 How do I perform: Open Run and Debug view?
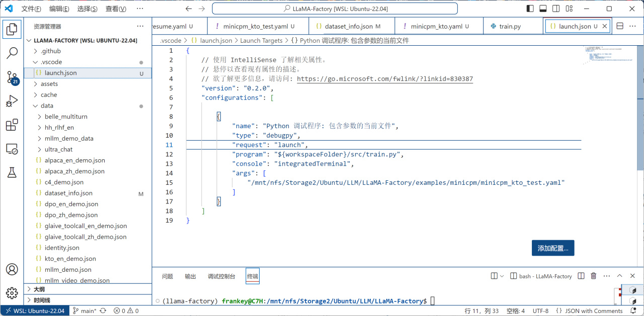tap(12, 101)
